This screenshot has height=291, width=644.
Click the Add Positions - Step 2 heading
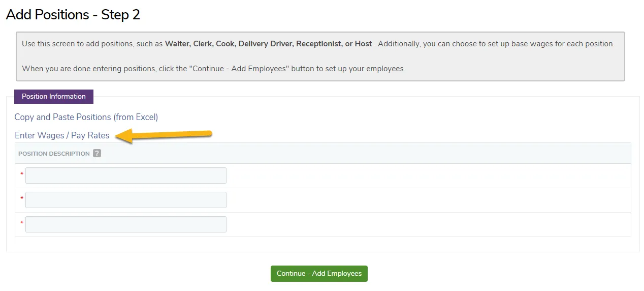[73, 15]
